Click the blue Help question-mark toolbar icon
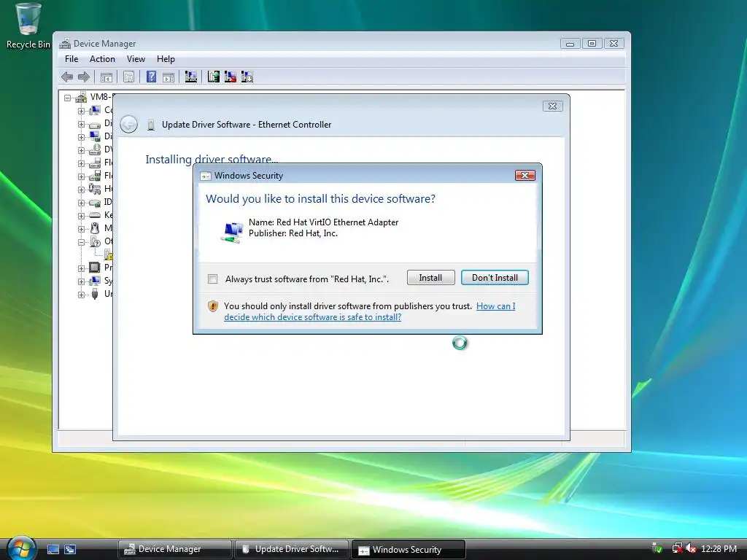 coord(151,77)
